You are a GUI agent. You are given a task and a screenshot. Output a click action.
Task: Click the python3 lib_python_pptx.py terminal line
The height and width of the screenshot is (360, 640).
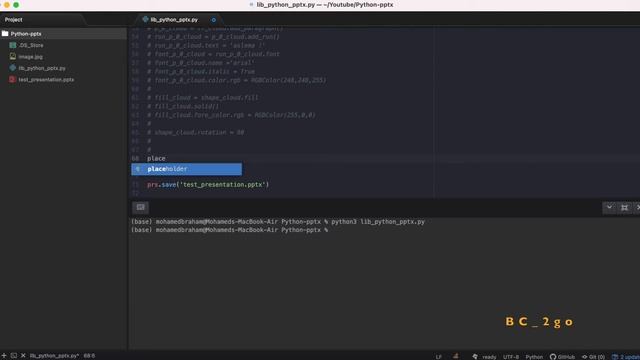[278, 222]
